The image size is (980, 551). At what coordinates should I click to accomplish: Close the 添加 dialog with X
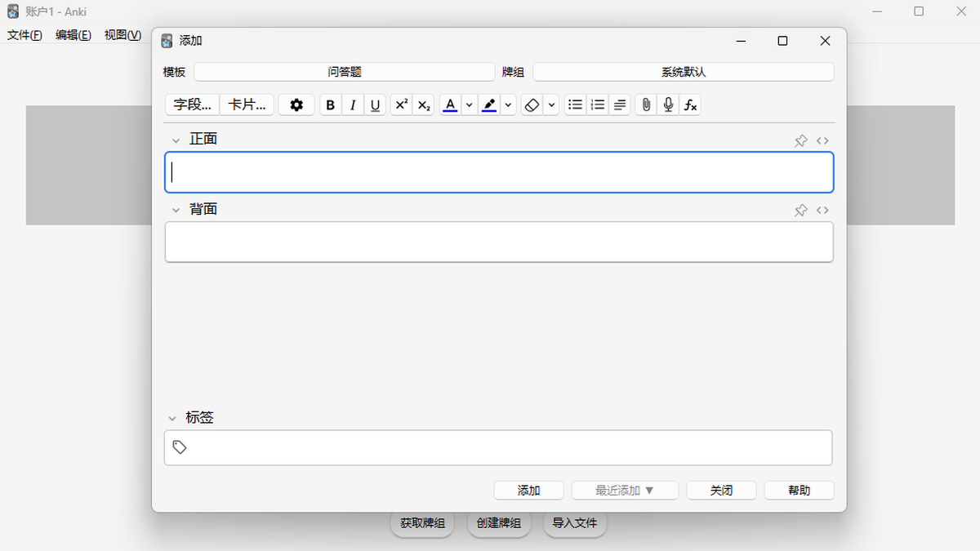tap(825, 41)
